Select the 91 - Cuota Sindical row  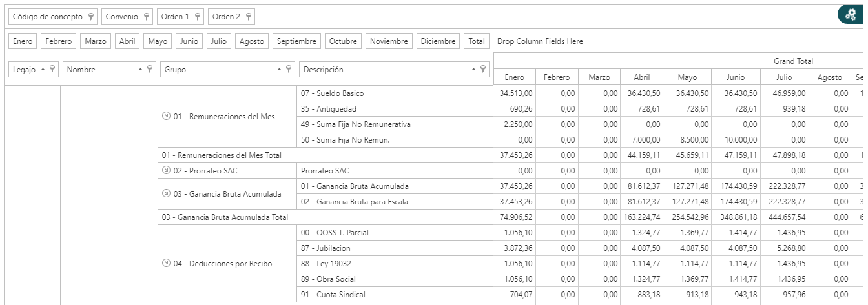click(394, 295)
